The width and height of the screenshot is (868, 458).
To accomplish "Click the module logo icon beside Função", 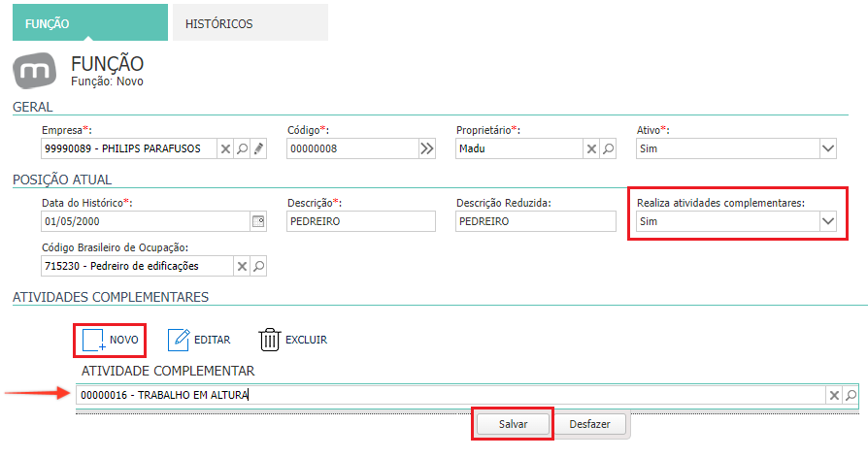I will click(x=34, y=70).
